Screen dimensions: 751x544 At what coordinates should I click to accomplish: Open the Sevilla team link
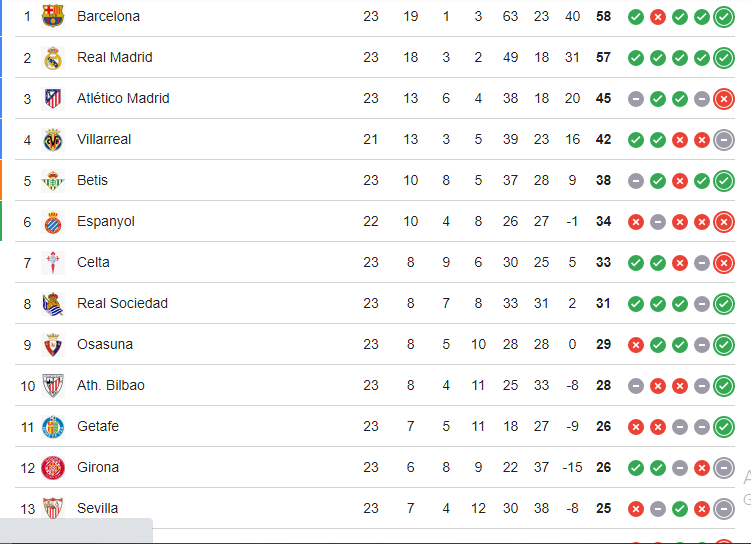click(97, 508)
